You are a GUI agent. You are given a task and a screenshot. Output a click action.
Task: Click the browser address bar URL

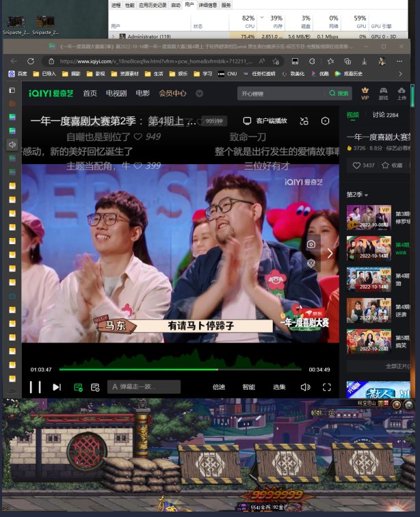[157, 62]
